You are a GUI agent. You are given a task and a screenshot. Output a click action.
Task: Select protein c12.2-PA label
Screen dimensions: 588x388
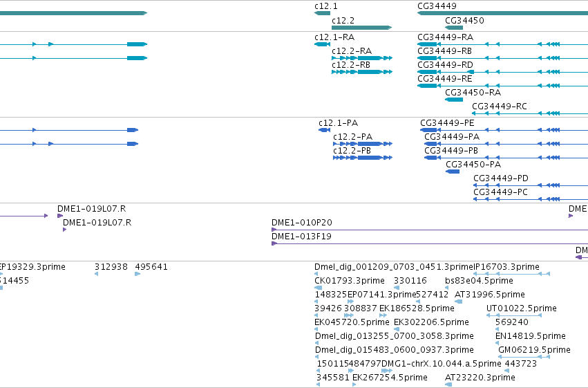coord(352,137)
